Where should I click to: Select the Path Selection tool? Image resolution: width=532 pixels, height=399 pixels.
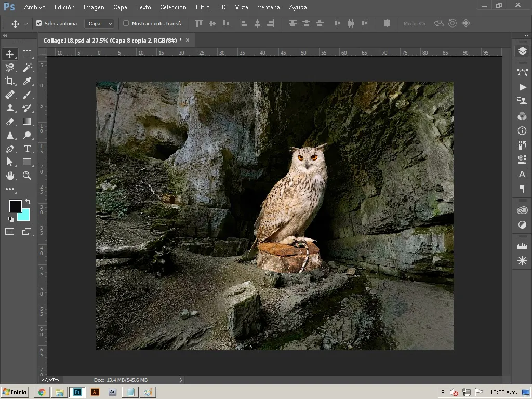tap(9, 162)
